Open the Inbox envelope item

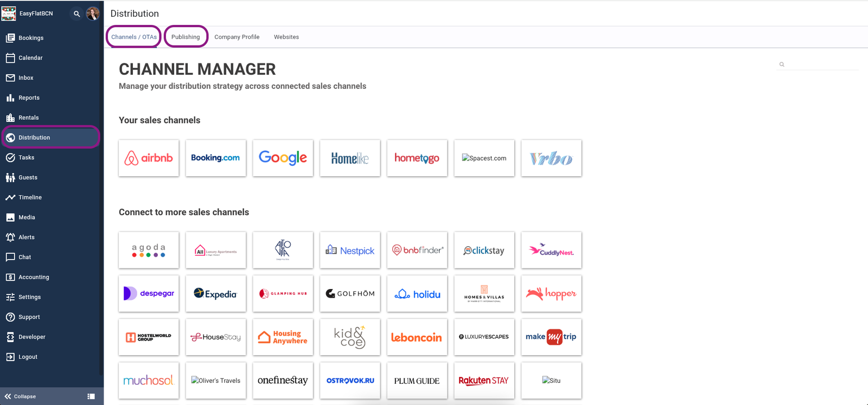25,78
